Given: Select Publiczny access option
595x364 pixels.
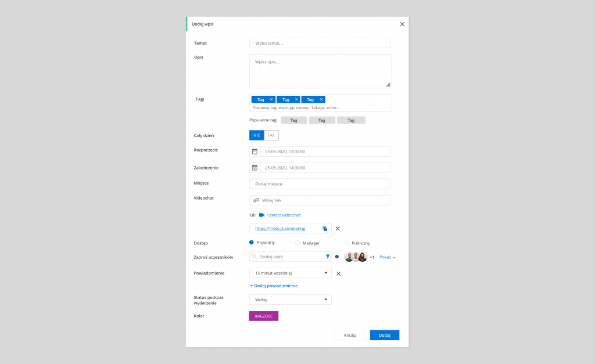Looking at the screenshot, I should (346, 243).
